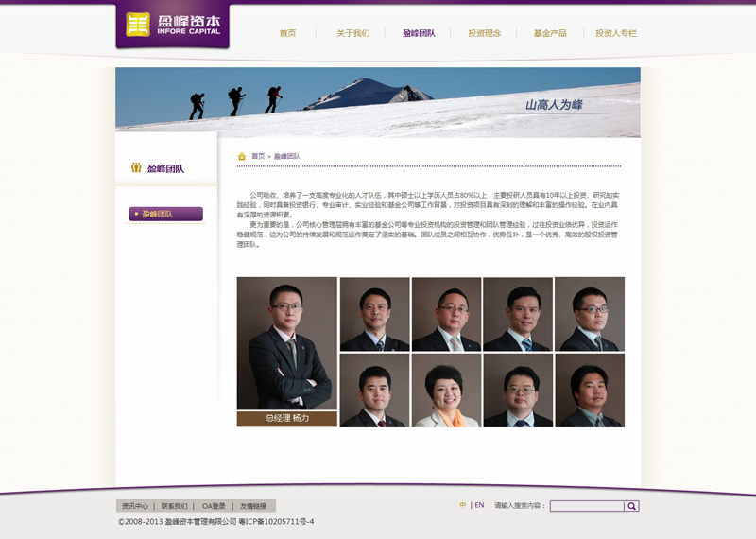Click the 盈峰团队 breadcrumb text

(x=287, y=156)
